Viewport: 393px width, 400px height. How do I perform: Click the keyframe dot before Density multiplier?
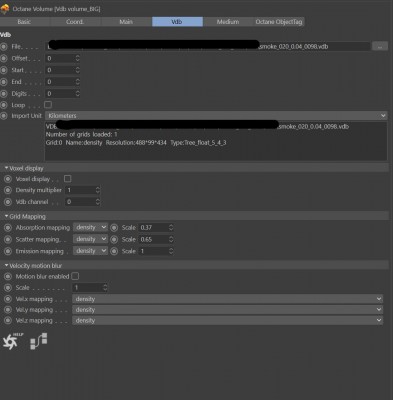8,190
